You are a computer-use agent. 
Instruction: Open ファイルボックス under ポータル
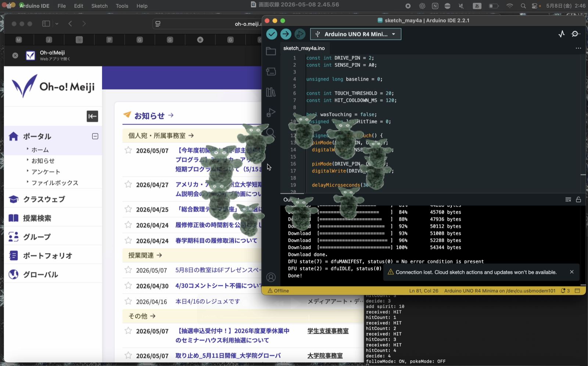[55, 183]
